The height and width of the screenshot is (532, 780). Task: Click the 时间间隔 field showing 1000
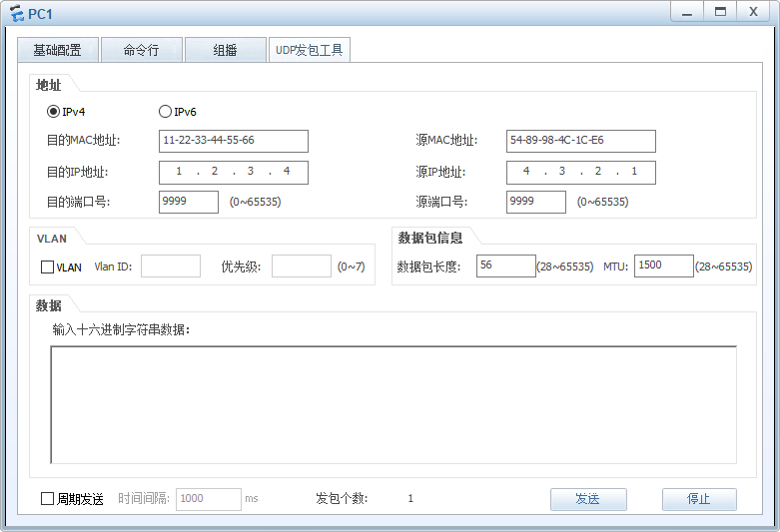pyautogui.click(x=209, y=499)
